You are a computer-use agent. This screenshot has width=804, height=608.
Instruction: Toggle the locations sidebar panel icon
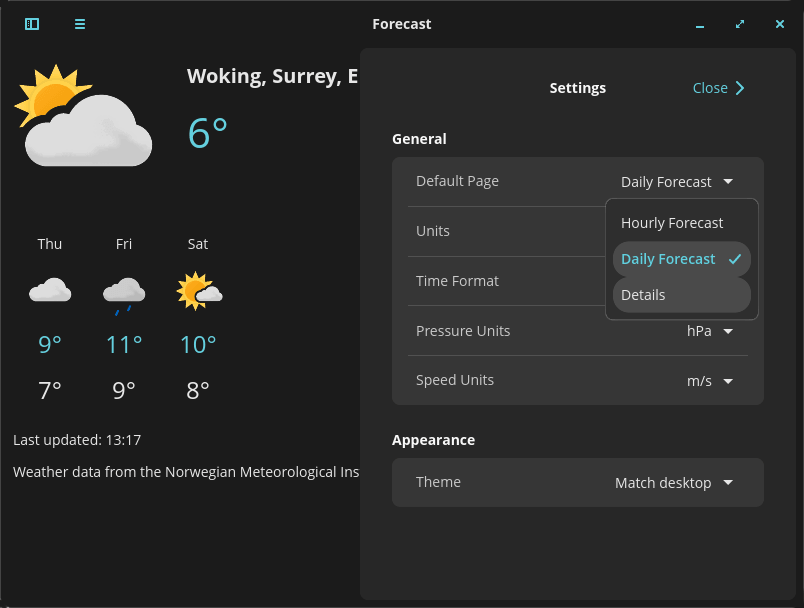pyautogui.click(x=31, y=24)
